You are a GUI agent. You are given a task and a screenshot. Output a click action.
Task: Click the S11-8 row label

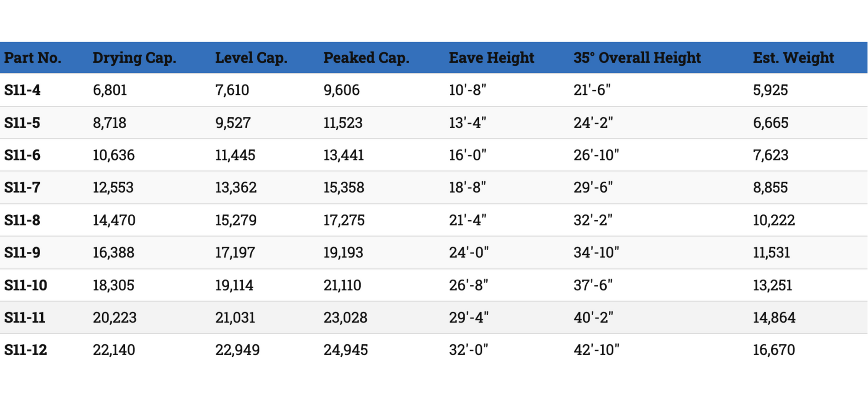click(x=22, y=220)
